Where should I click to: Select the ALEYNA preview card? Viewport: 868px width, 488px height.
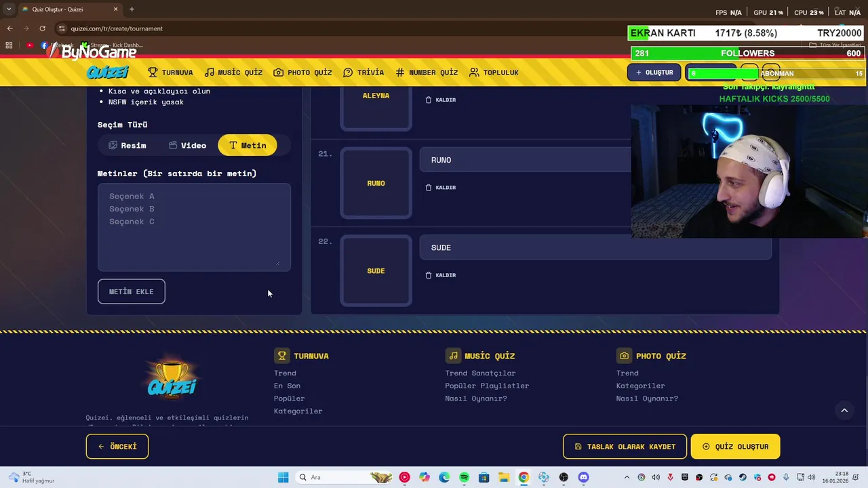376,107
